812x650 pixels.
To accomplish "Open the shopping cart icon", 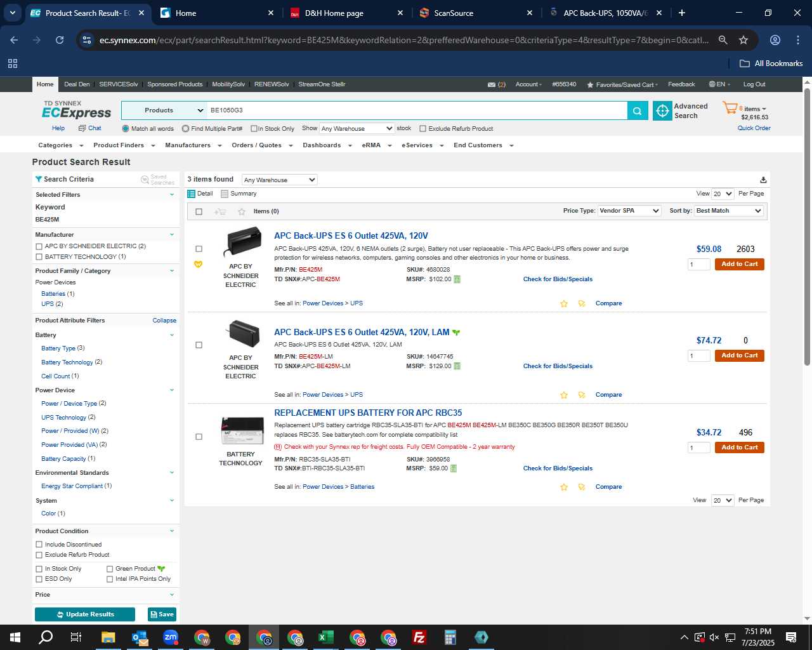I will pos(730,108).
